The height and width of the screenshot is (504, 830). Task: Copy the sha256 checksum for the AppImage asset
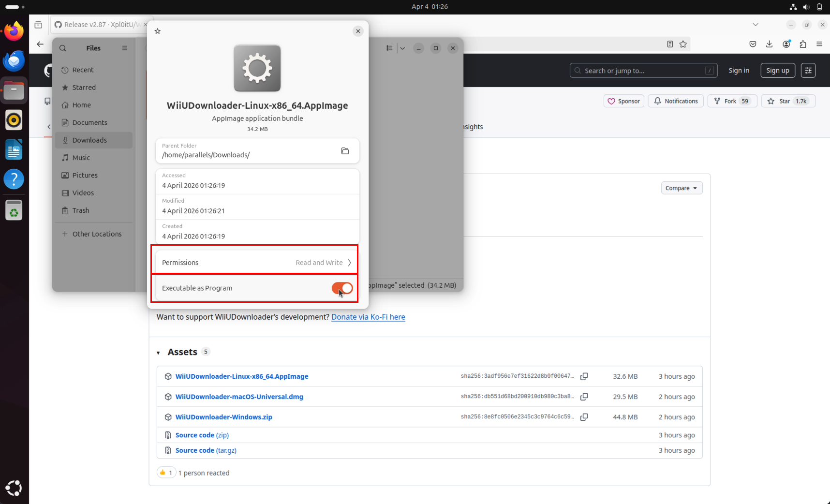(584, 376)
